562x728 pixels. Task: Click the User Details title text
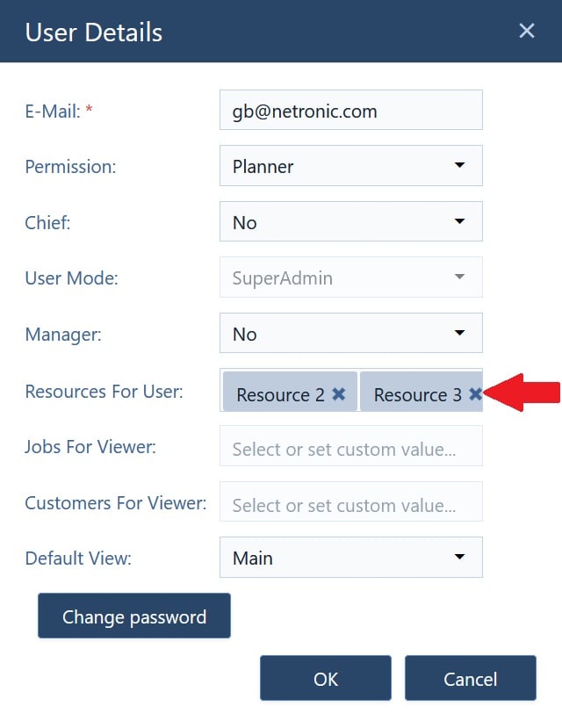[93, 32]
